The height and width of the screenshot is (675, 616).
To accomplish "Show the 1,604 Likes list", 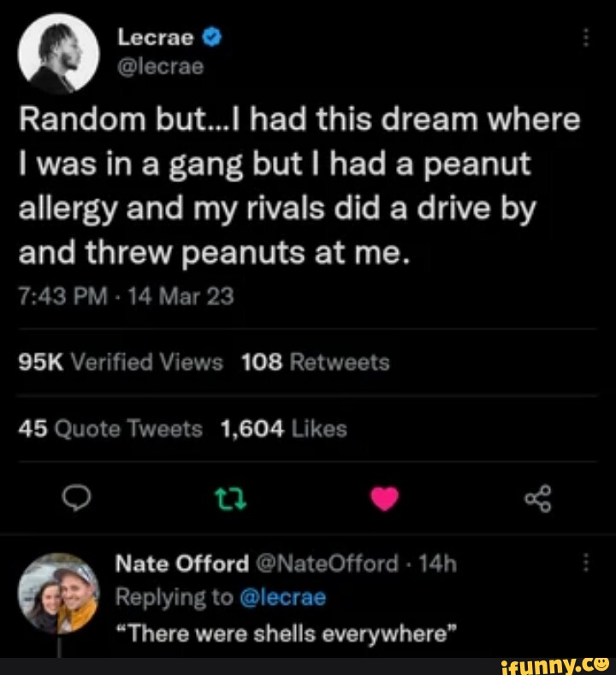I will coord(284,429).
